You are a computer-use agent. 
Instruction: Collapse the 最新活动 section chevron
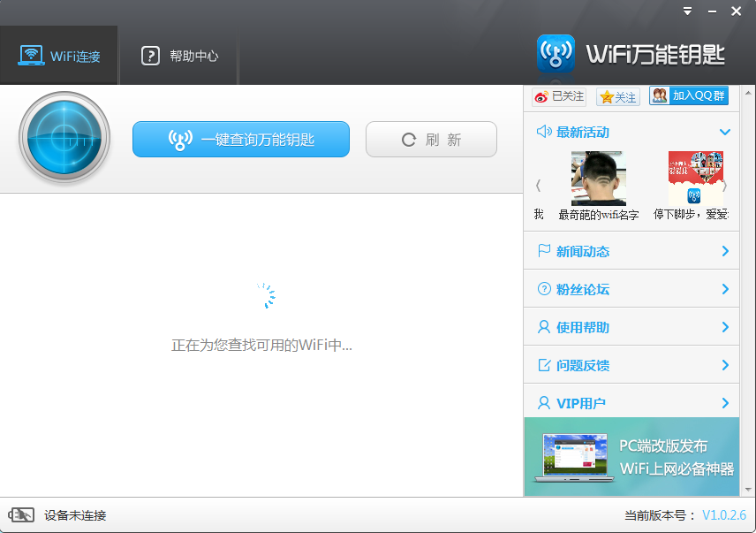[725, 132]
